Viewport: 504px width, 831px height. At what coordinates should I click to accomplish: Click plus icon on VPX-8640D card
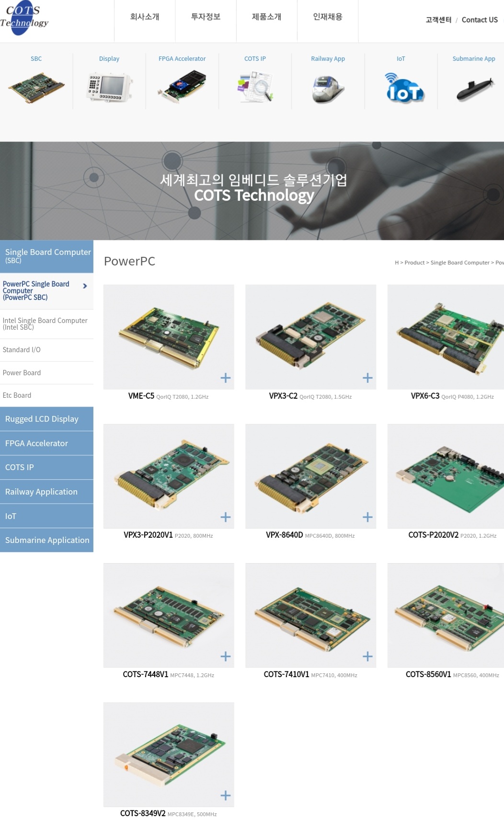click(x=367, y=517)
